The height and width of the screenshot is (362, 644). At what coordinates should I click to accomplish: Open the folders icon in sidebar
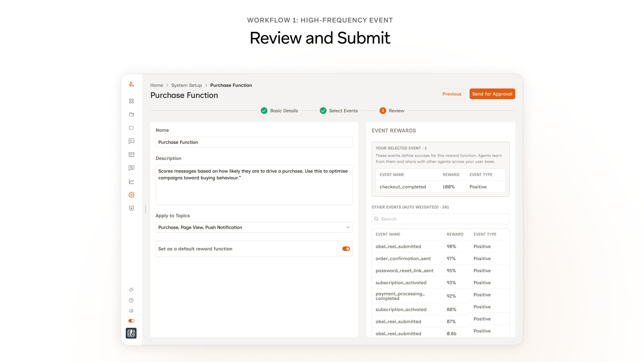coord(131,114)
